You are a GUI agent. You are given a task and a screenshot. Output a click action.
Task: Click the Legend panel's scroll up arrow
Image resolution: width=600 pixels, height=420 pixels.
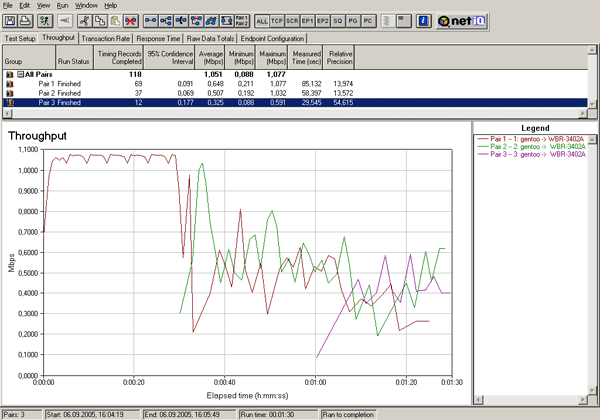point(592,139)
